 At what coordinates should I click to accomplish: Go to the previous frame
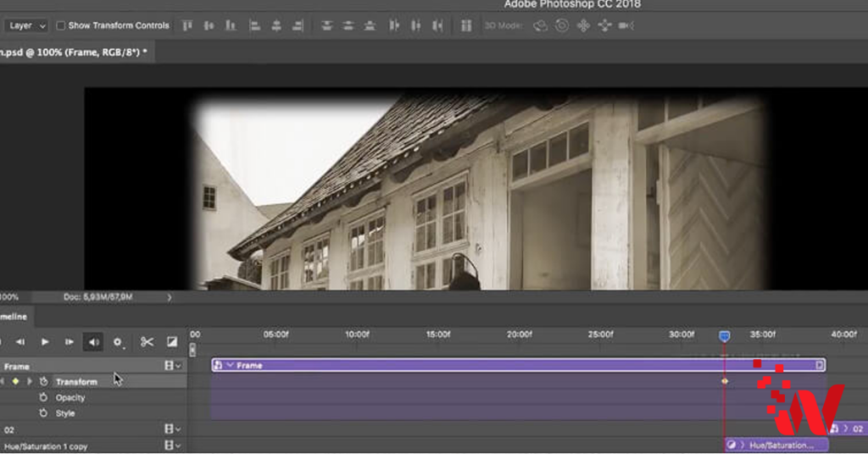click(x=20, y=342)
